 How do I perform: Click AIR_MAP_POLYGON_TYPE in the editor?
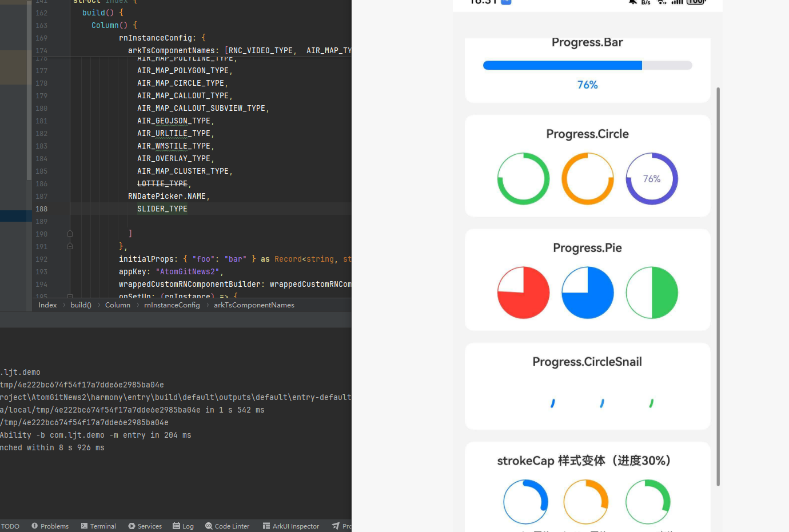click(183, 70)
